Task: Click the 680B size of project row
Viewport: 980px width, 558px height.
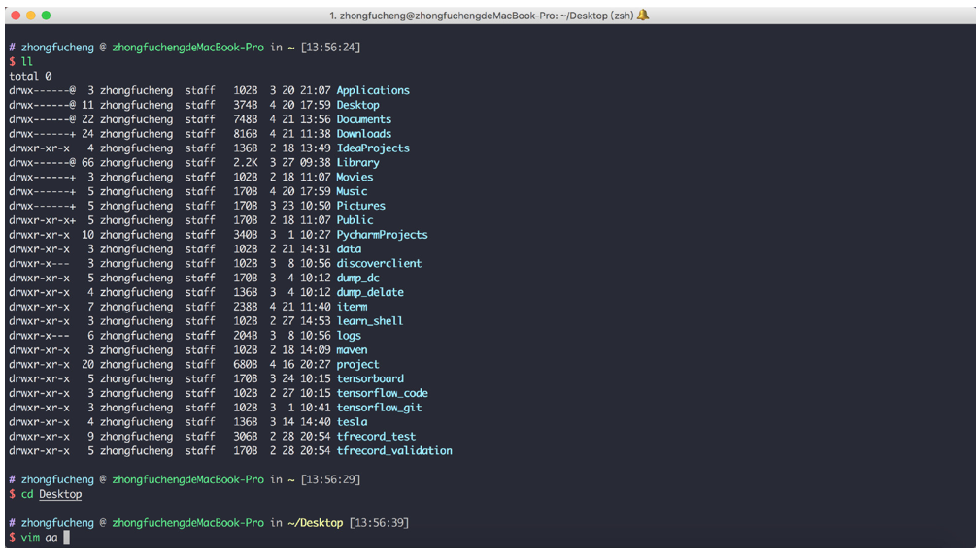Action: pyautogui.click(x=246, y=364)
